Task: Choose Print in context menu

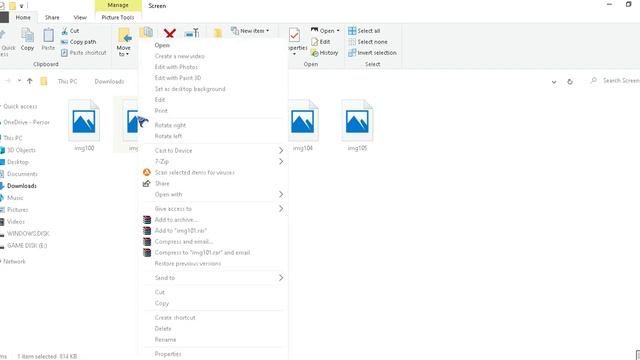Action: click(161, 111)
